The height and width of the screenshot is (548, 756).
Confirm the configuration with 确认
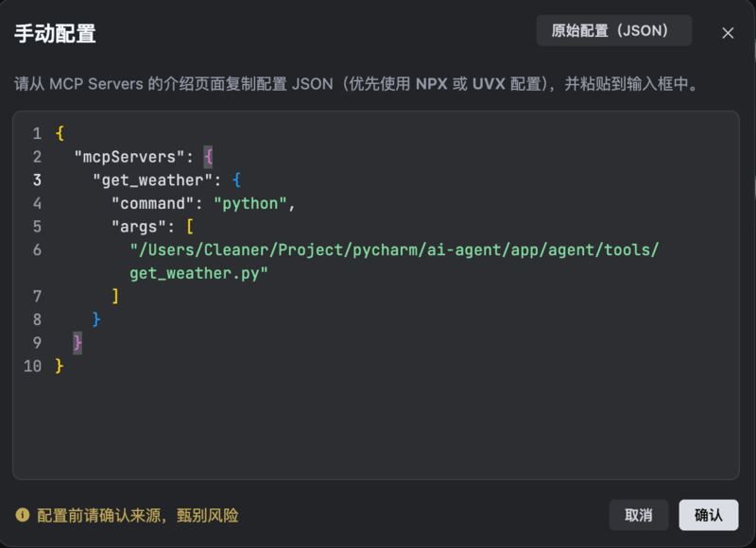click(x=709, y=515)
